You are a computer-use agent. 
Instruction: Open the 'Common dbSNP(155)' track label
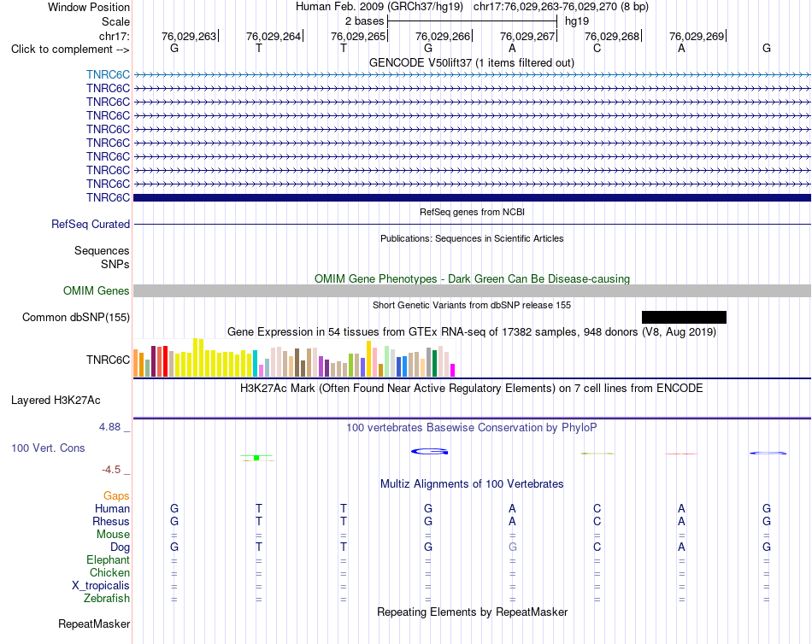tap(75, 318)
